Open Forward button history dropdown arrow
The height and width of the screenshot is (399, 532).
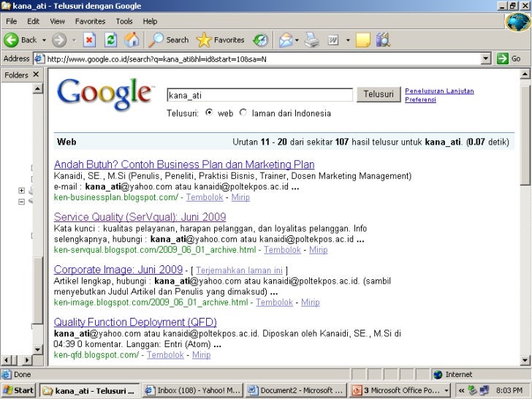[74, 40]
